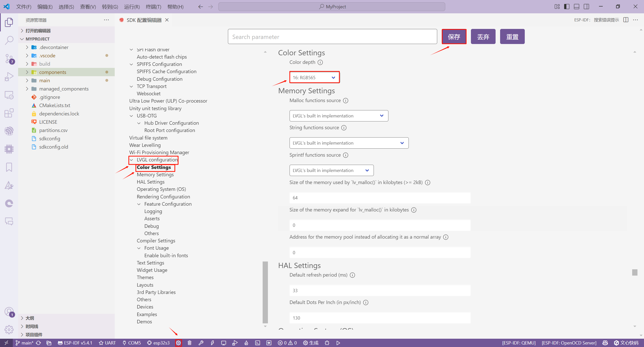Open the Search view in activity bar
This screenshot has height=347, width=644.
tap(9, 40)
